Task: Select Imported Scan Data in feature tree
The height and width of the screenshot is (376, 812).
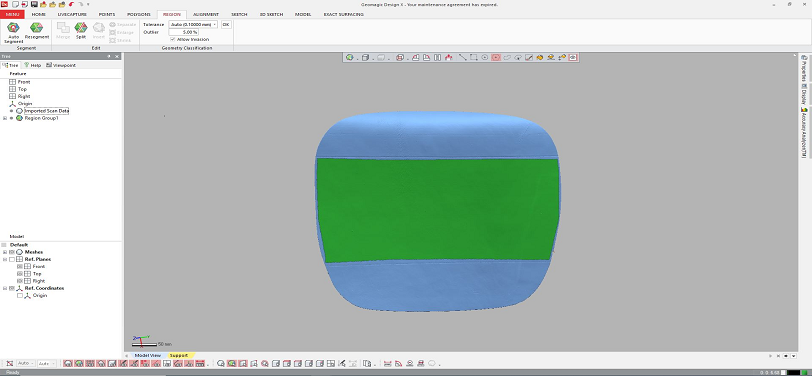Action: [x=47, y=111]
